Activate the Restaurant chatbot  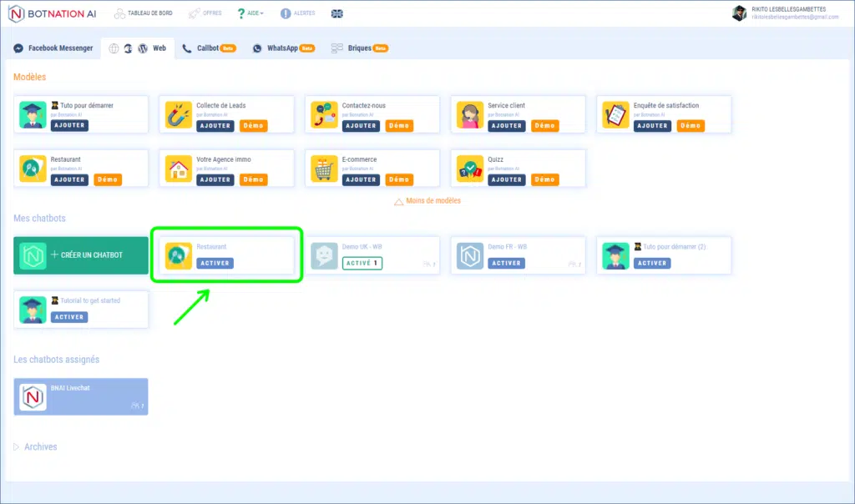pyautogui.click(x=215, y=263)
